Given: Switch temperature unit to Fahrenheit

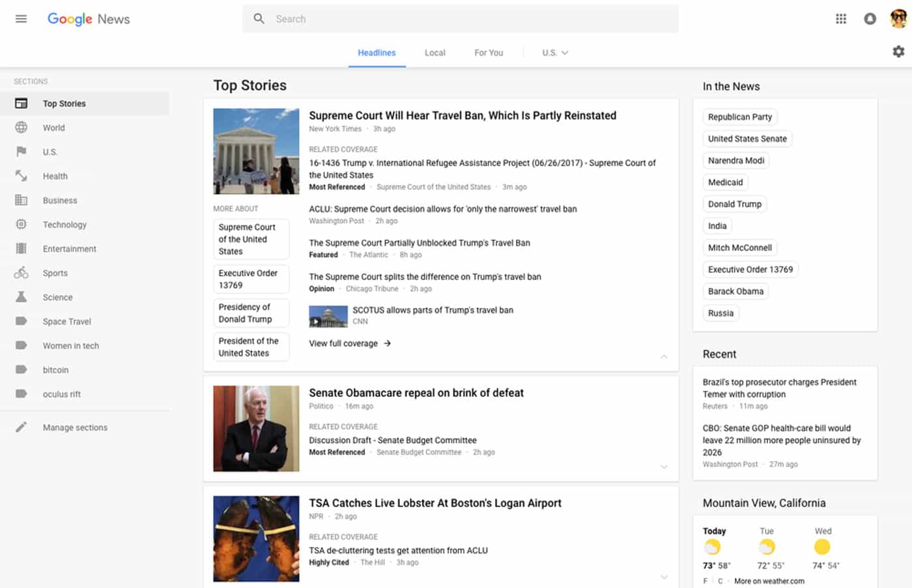Looking at the screenshot, I should [x=705, y=581].
